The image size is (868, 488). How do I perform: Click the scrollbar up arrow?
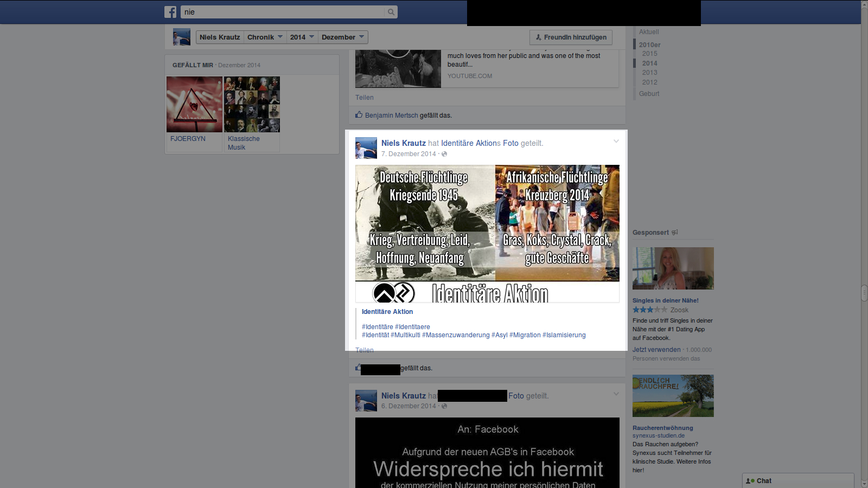864,4
